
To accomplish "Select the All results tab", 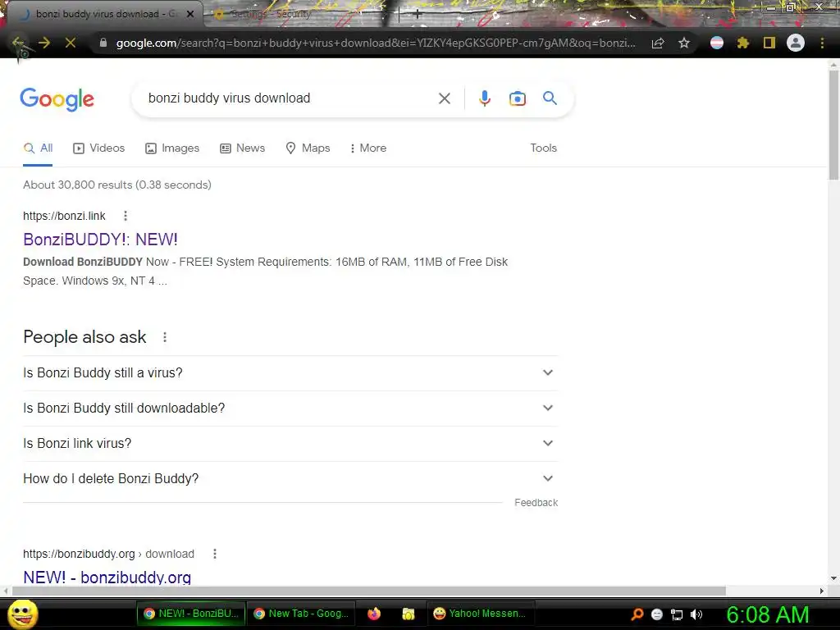I will [x=38, y=148].
